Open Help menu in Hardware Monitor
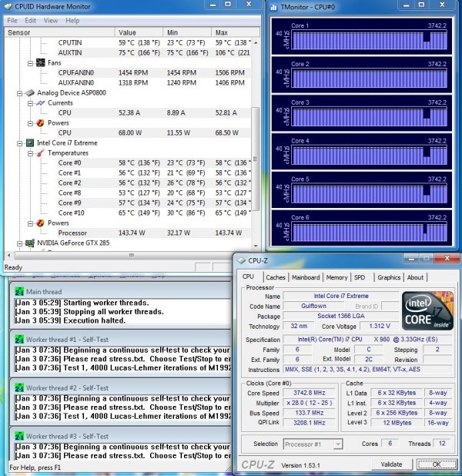Viewport: 462px width, 476px height. [72, 20]
